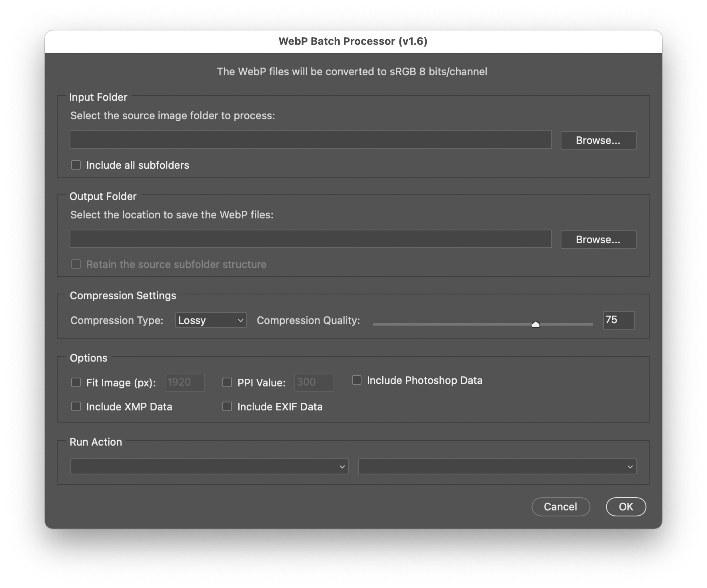Check the Include XMP Data option

coord(76,406)
